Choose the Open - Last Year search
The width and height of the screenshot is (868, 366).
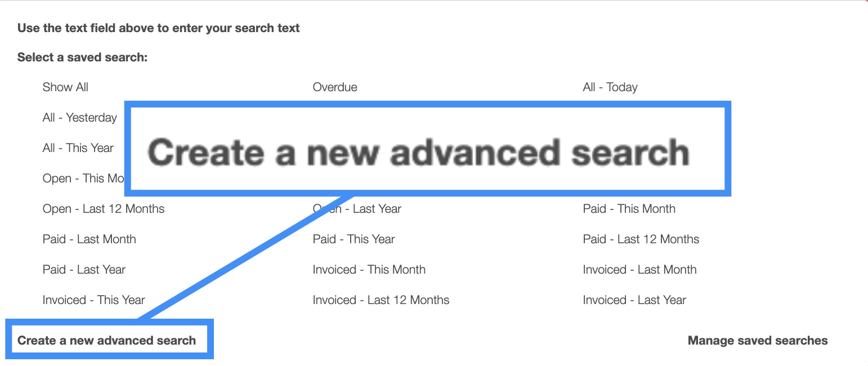tap(372, 209)
